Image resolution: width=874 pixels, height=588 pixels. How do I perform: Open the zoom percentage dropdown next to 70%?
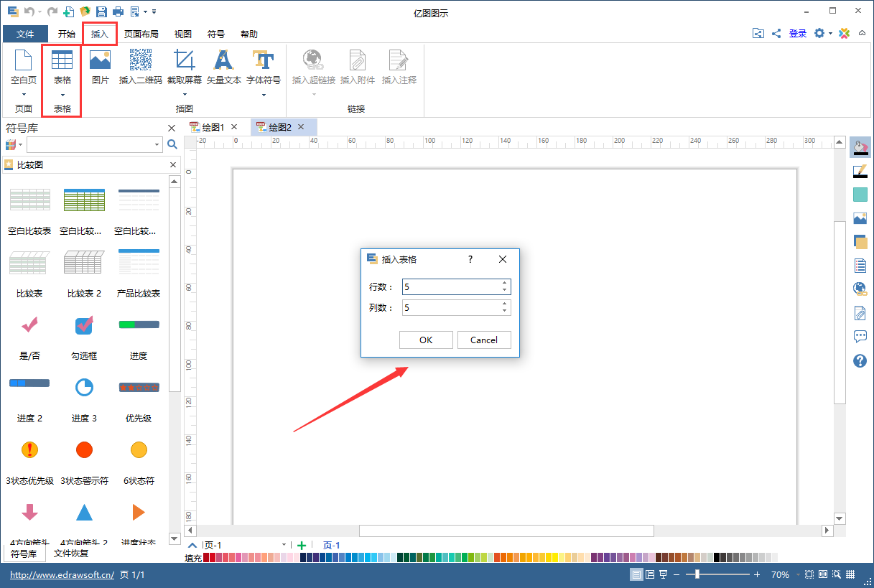pos(797,575)
